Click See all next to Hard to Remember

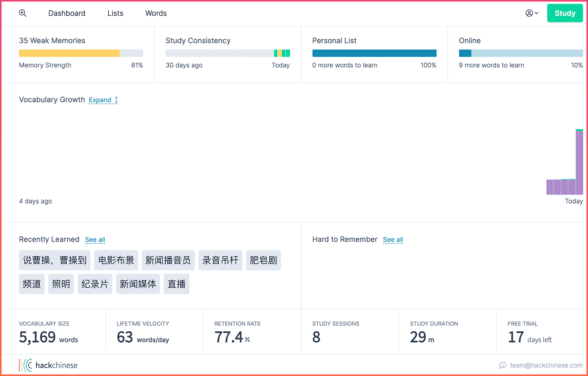point(393,240)
